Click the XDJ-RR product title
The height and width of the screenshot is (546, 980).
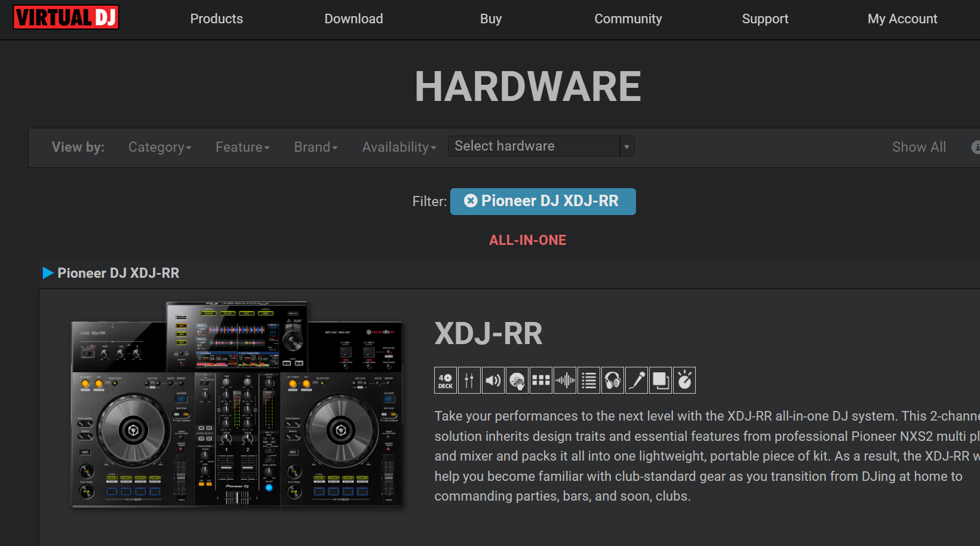[489, 333]
